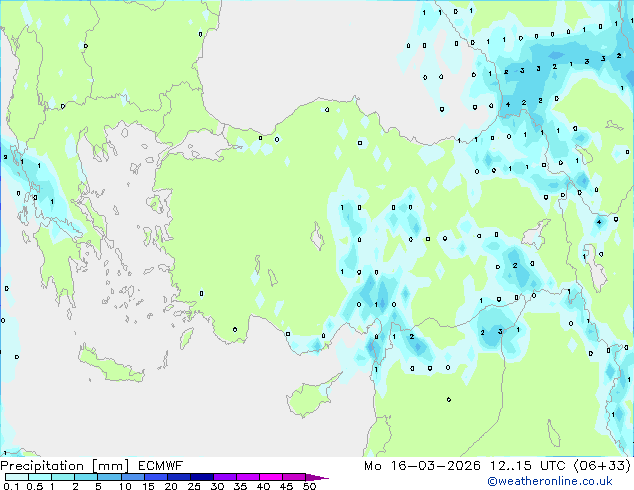Click the '0.1' legend scale label
The height and width of the screenshot is (490, 634).
(x=11, y=486)
